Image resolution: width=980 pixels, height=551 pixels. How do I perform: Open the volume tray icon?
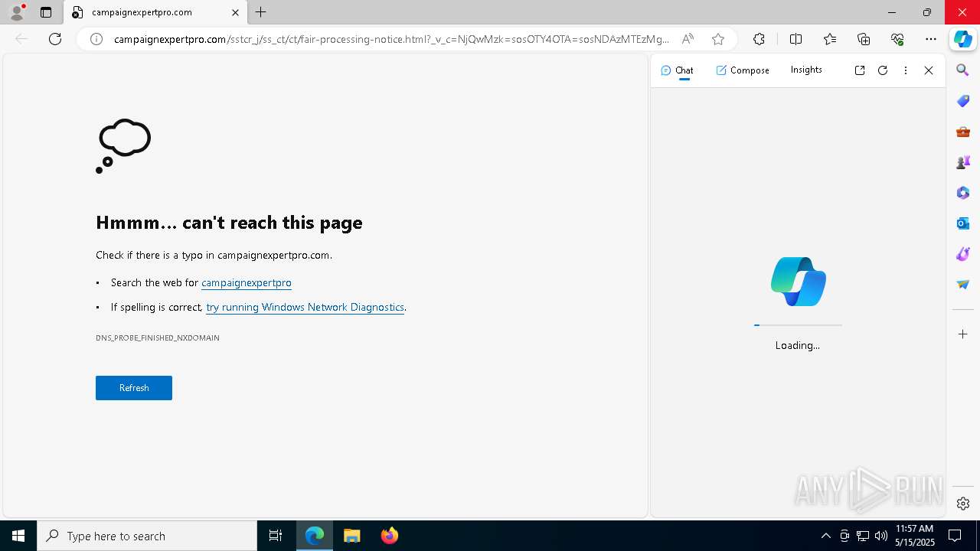(881, 536)
